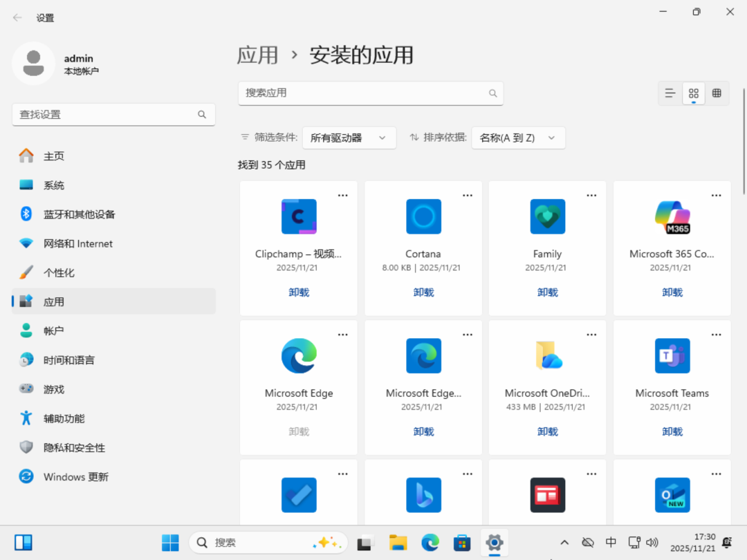Focus the 搜索应用 search field
This screenshot has height=560, width=747.
(x=371, y=93)
